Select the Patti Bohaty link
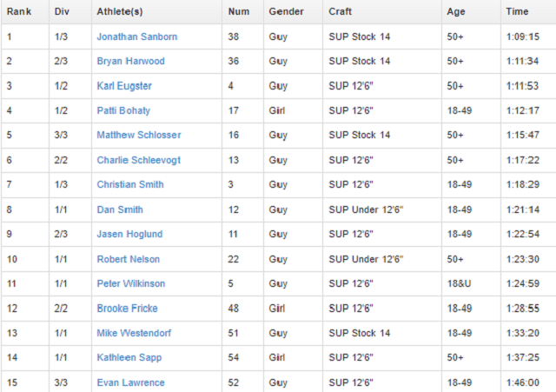The height and width of the screenshot is (392, 556). click(123, 111)
